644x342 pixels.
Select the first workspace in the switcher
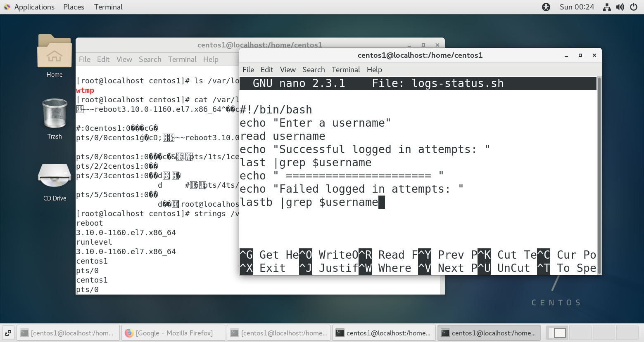pyautogui.click(x=558, y=333)
